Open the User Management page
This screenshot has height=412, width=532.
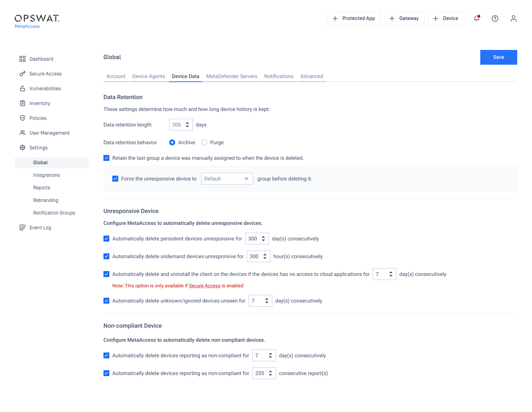(50, 133)
